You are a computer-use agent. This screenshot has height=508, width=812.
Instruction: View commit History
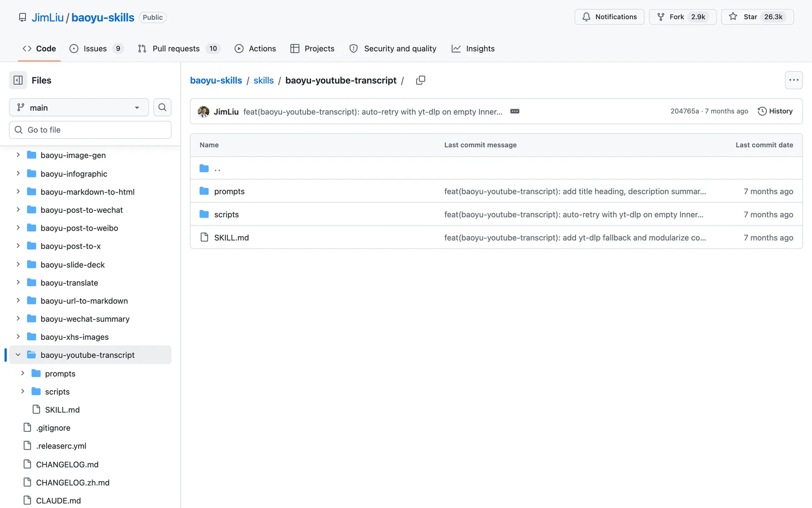[775, 111]
